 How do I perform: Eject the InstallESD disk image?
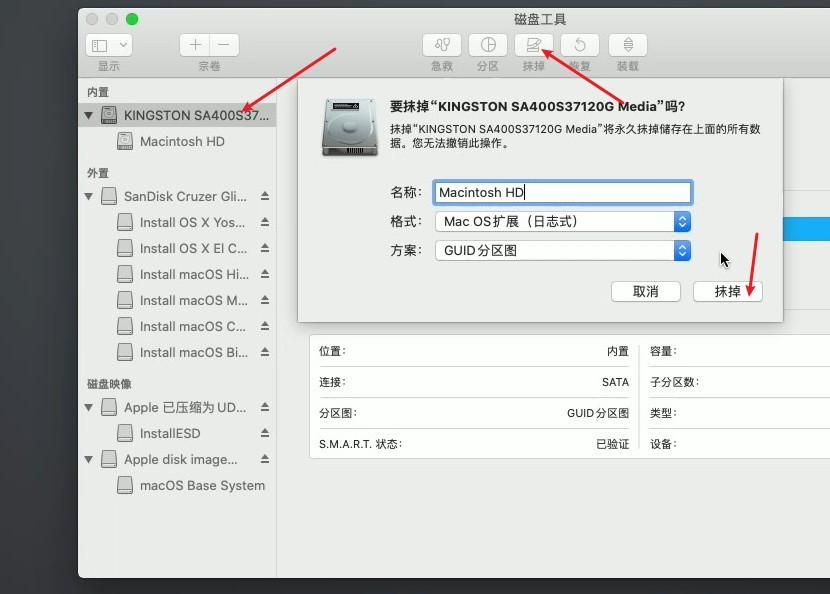coord(265,433)
